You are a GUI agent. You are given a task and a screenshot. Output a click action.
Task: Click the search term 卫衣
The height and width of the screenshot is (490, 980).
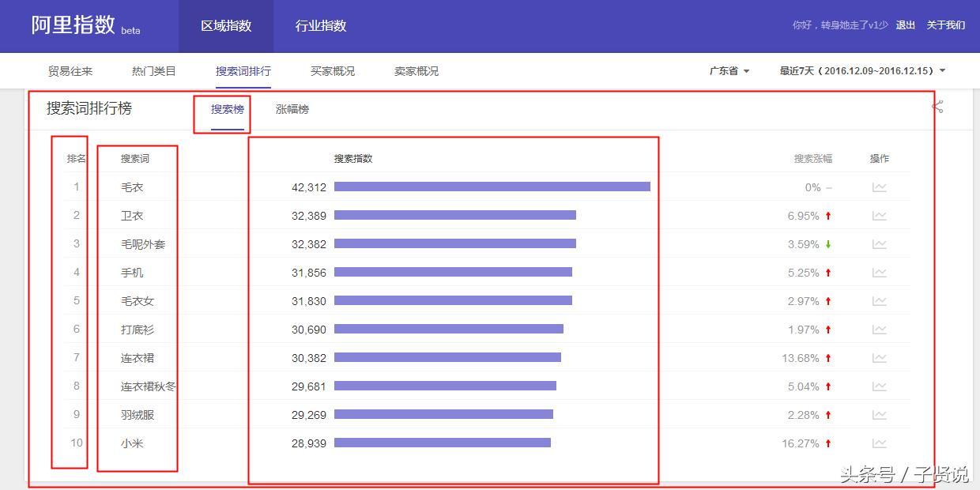tap(132, 216)
